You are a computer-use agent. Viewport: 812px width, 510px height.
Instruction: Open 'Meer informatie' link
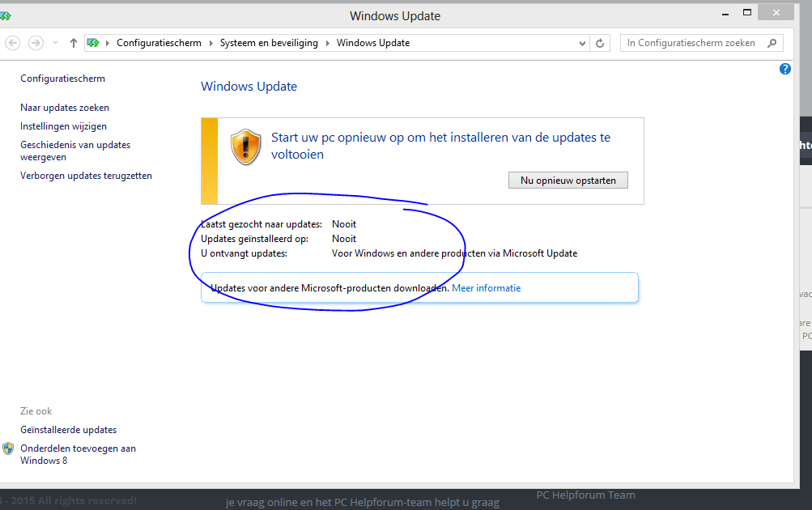click(487, 288)
